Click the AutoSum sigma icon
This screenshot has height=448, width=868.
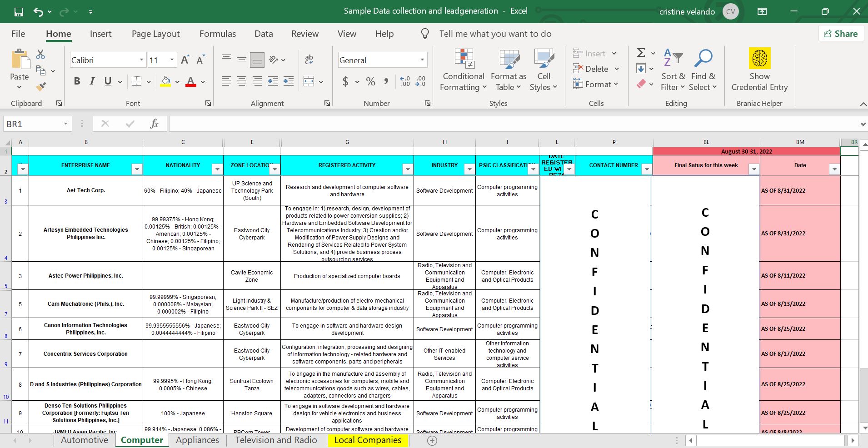[x=641, y=53]
